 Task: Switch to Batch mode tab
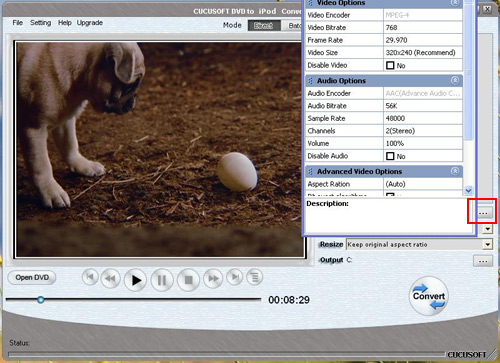292,26
